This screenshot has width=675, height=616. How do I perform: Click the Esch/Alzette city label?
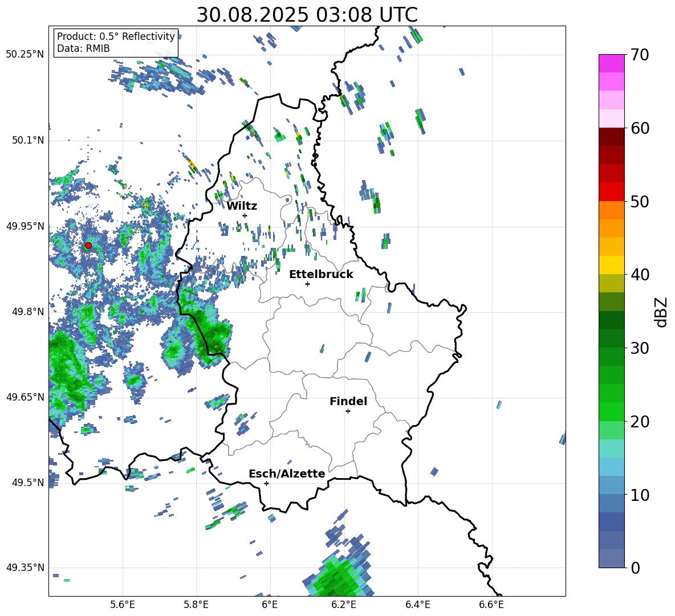[287, 474]
